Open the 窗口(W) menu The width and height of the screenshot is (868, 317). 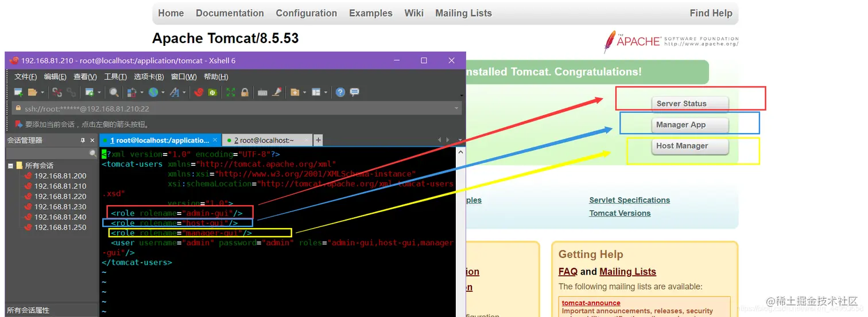pos(184,77)
